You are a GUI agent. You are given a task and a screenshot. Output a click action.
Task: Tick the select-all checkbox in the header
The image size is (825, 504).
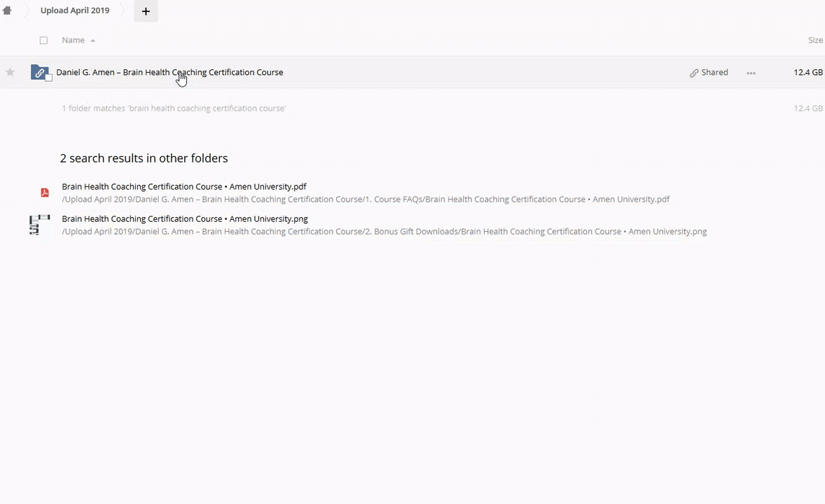point(43,41)
